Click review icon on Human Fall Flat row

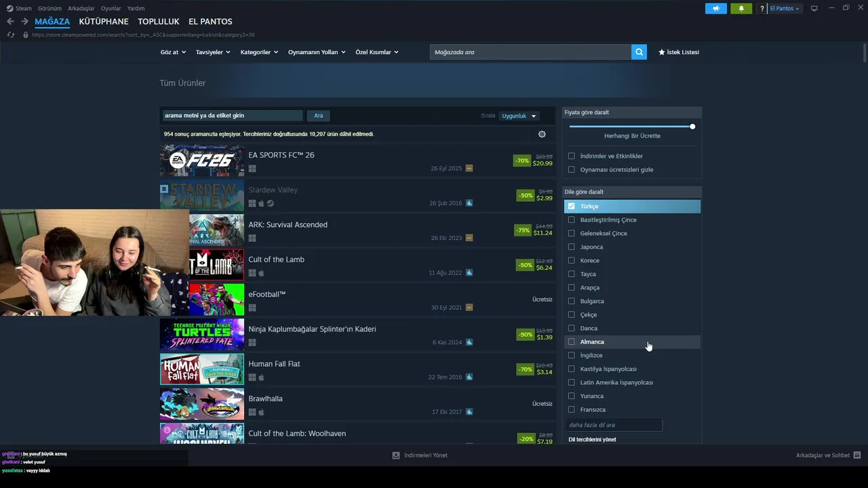pos(469,377)
